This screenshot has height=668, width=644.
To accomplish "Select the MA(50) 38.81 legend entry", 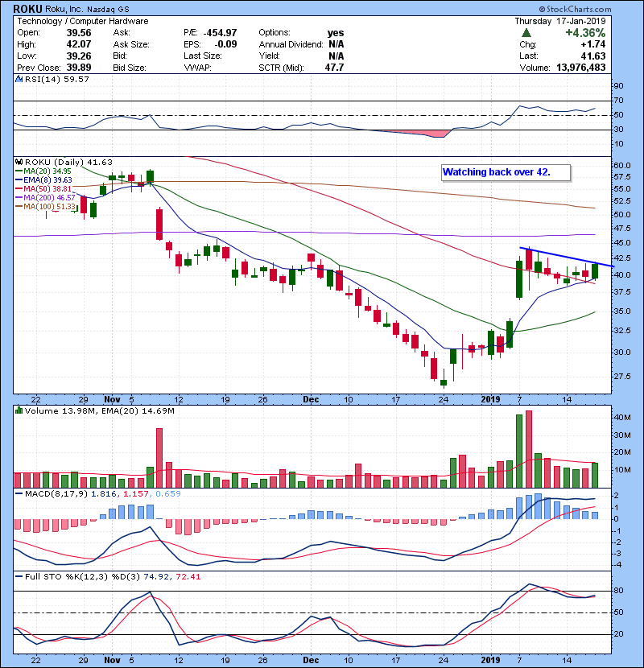I will pos(43,188).
